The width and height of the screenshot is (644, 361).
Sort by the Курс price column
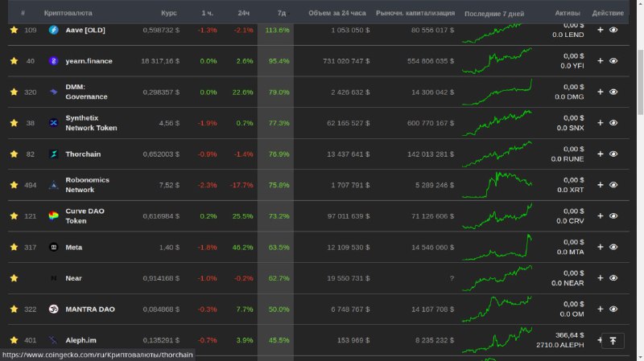coord(169,13)
